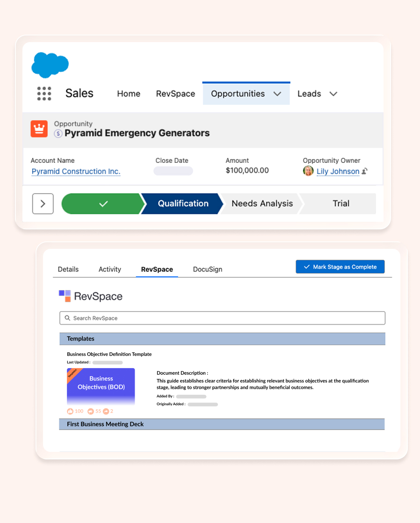
Task: Click the Search RevSpace input field
Action: (x=222, y=318)
